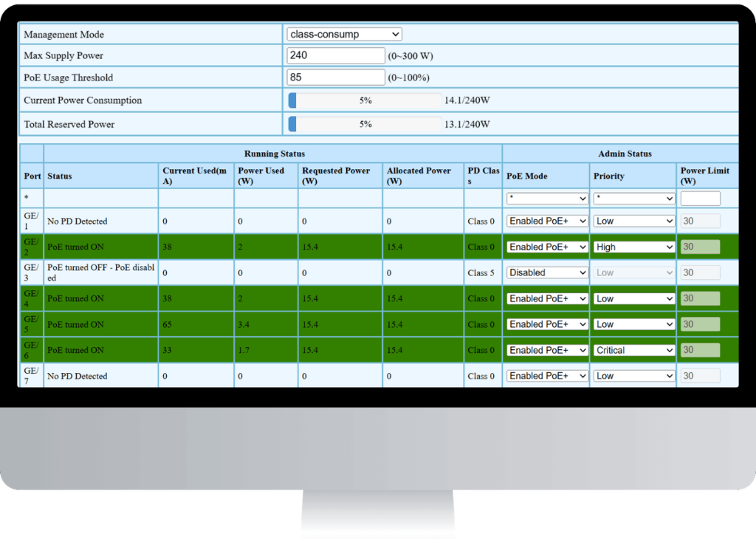Image resolution: width=756 pixels, height=539 pixels.
Task: Click the PoE Usage Threshold input
Action: click(336, 77)
